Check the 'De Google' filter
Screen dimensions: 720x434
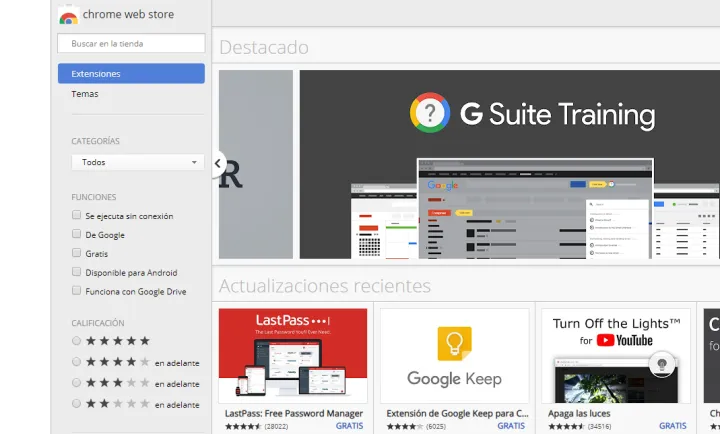(x=76, y=235)
